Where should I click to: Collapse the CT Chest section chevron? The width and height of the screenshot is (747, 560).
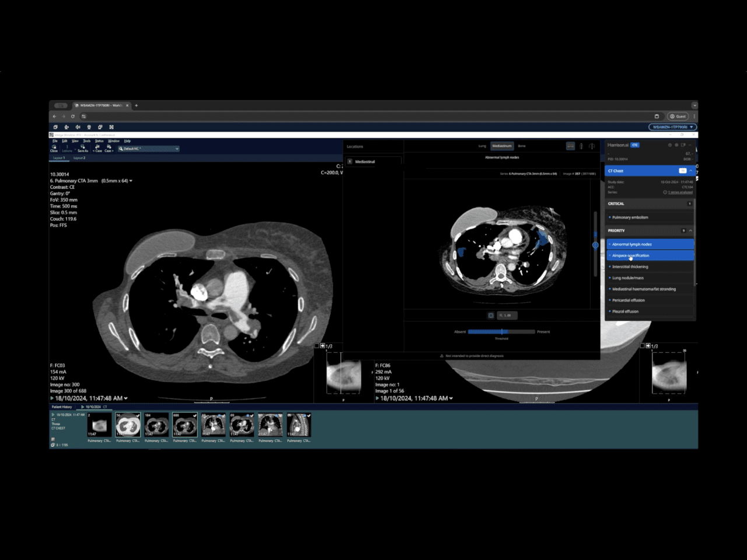(x=690, y=170)
